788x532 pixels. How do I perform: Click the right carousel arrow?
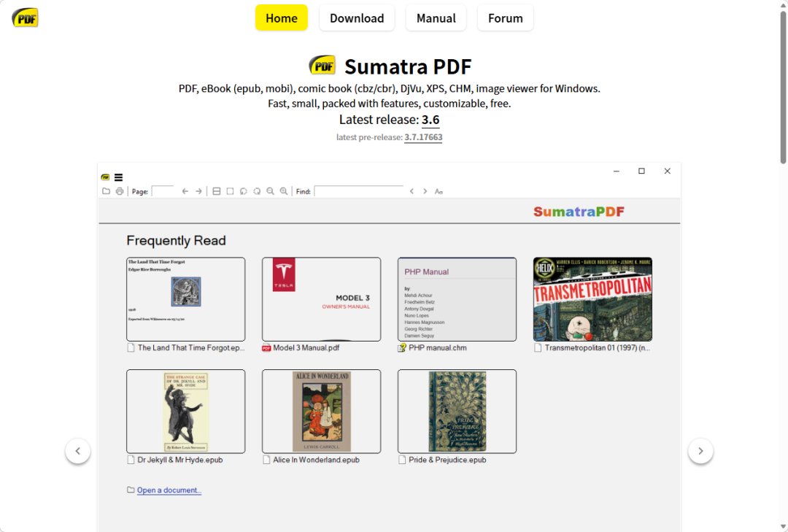click(700, 451)
